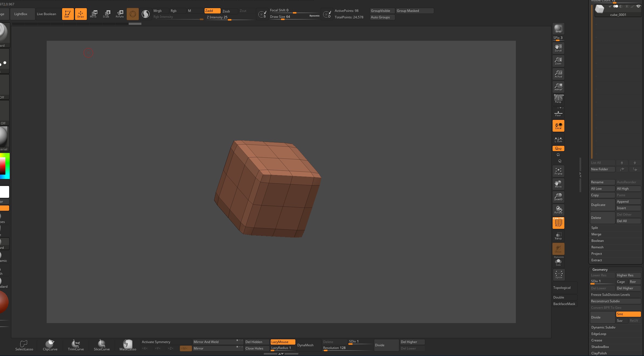
Task: Click the Draw Size D dial icon
Action: click(327, 14)
